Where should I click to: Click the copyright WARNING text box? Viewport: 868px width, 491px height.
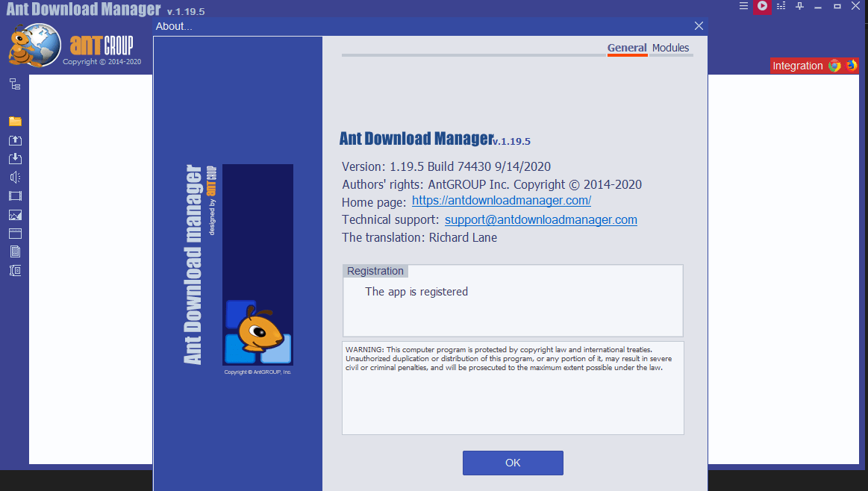[x=513, y=388]
